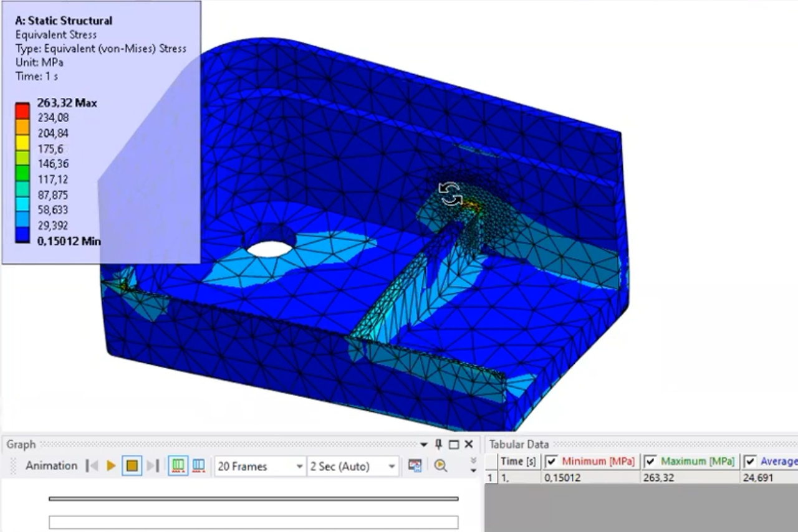Image resolution: width=798 pixels, height=532 pixels.
Task: Click the red Max color legend swatch
Action: point(22,111)
